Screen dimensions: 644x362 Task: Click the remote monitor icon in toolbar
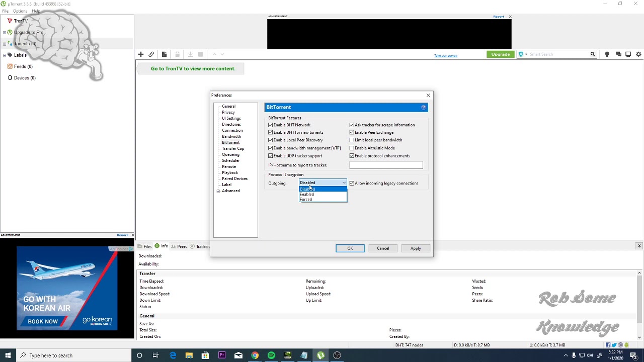coord(628,54)
